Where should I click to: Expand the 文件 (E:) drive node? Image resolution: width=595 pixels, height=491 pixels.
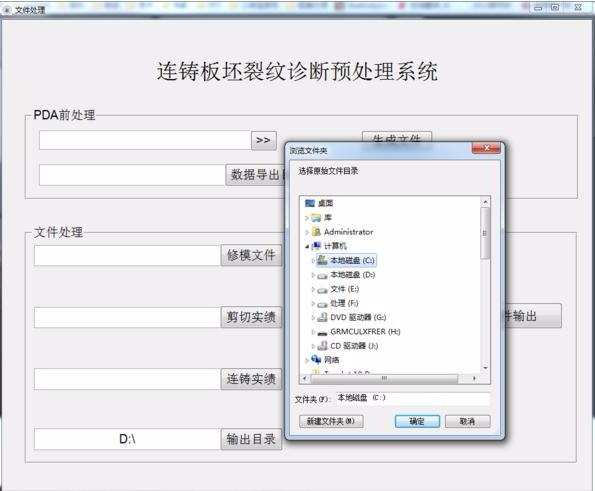click(x=313, y=289)
